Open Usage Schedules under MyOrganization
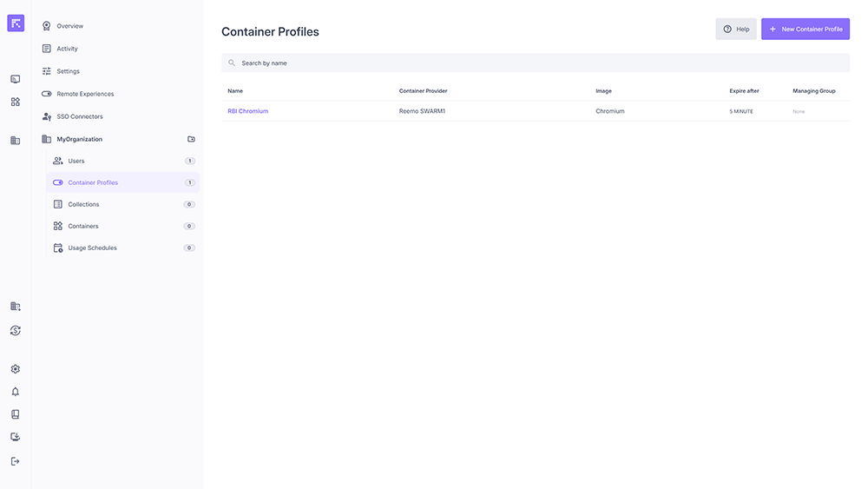 (x=92, y=248)
